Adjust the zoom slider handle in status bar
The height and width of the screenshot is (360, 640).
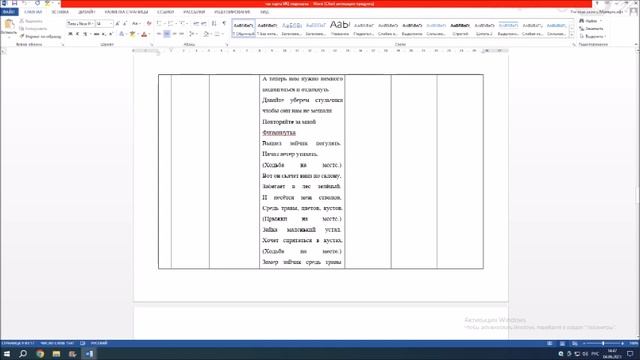tap(603, 344)
